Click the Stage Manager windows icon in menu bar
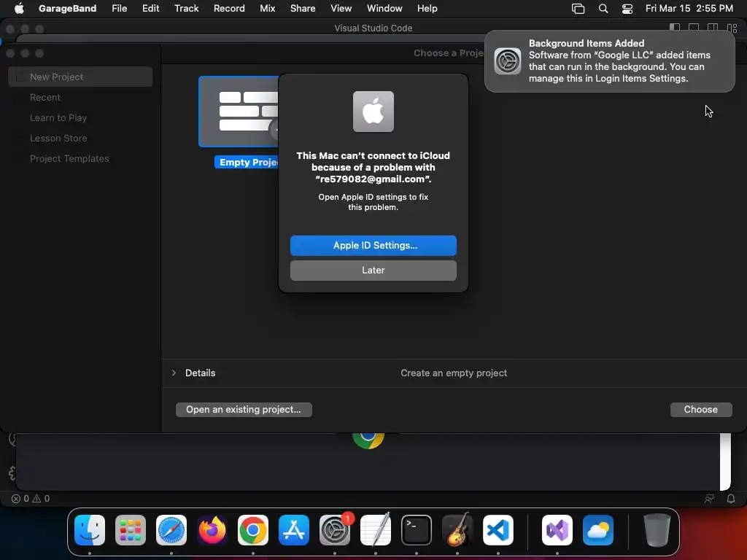The width and height of the screenshot is (747, 560). (x=578, y=9)
